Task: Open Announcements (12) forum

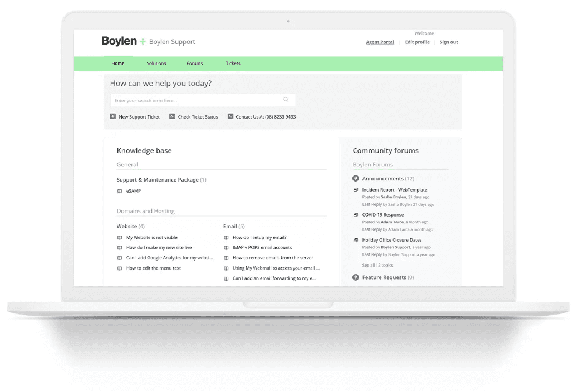Action: coord(388,178)
